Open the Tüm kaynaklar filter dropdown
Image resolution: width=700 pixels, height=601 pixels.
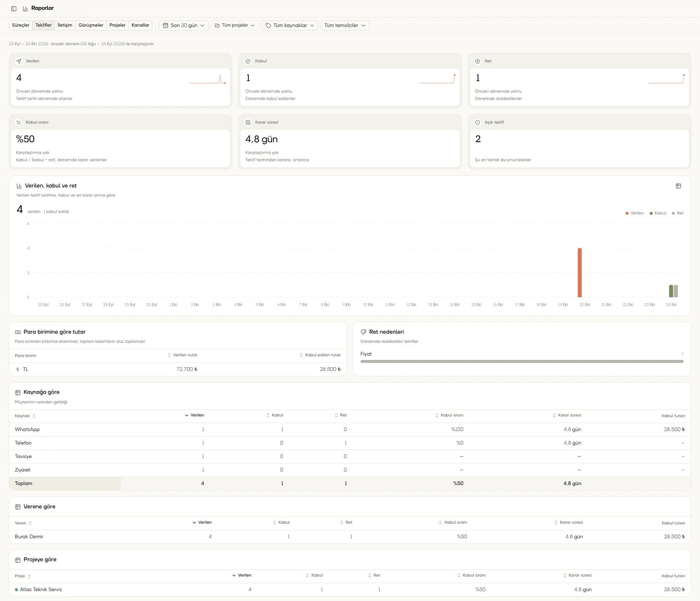click(290, 25)
